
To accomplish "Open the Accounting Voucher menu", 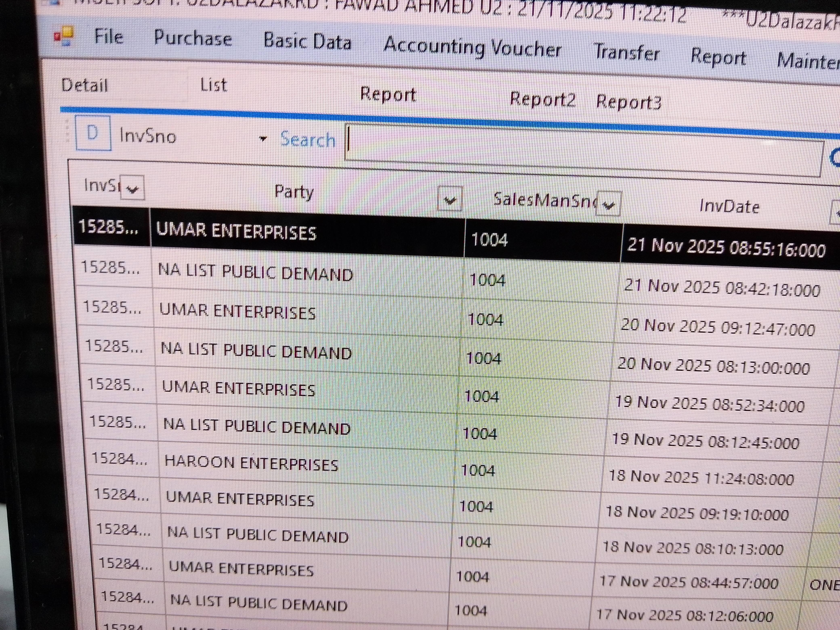I will coord(472,48).
